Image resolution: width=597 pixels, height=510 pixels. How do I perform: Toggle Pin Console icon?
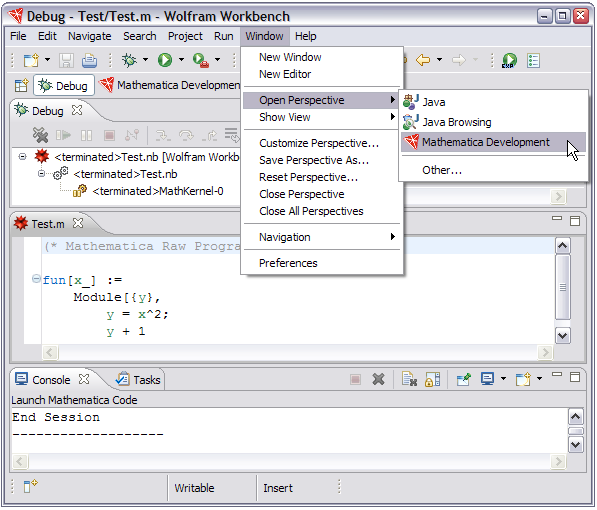[464, 379]
